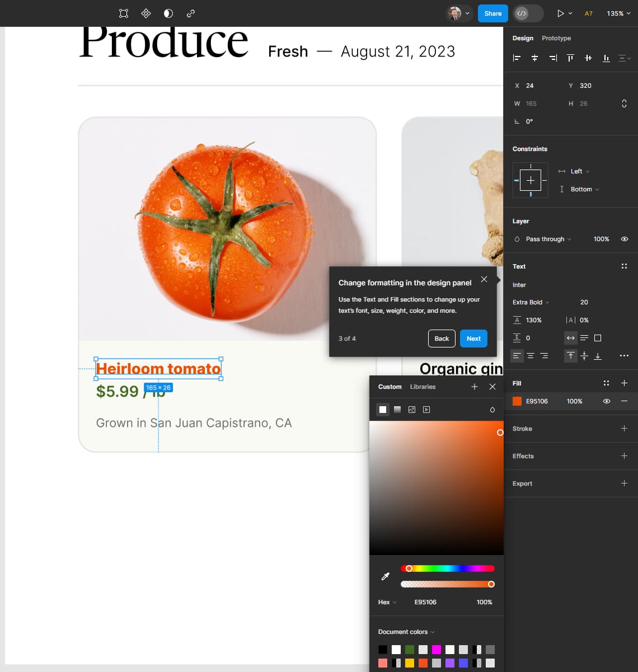Click the present play icon

click(560, 13)
